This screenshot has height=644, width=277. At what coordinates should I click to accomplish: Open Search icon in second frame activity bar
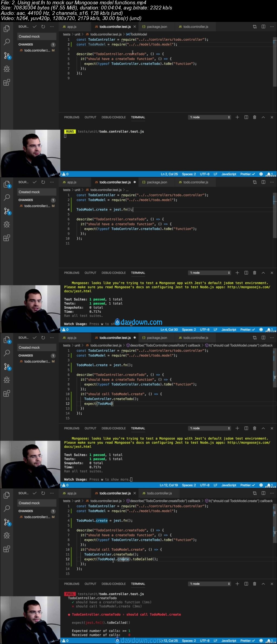(7, 197)
